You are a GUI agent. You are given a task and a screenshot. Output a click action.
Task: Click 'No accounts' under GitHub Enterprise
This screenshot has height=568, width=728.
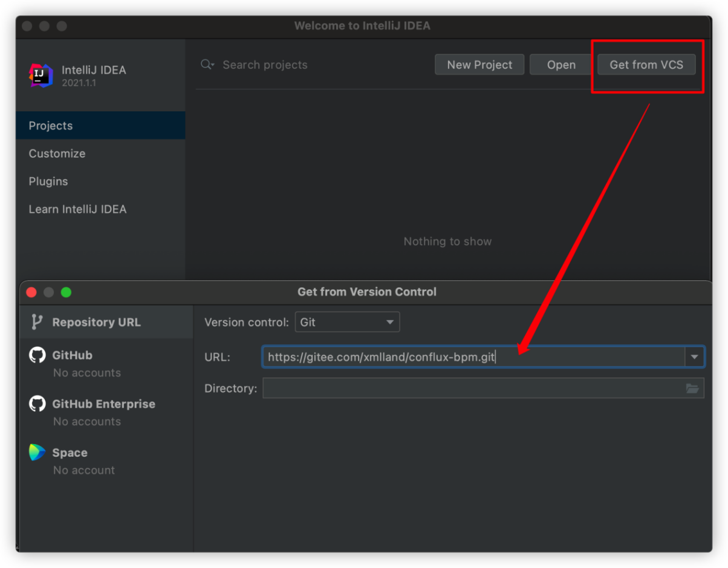pyautogui.click(x=87, y=422)
